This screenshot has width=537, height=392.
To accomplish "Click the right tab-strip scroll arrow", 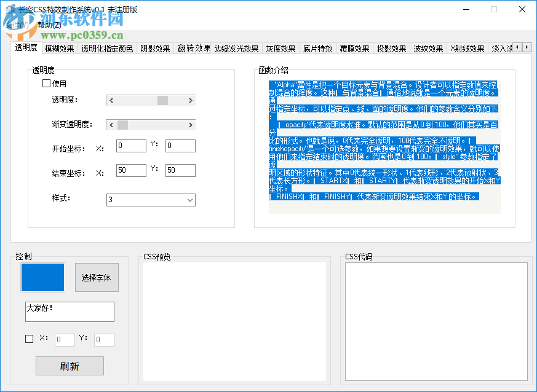I will (527, 47).
